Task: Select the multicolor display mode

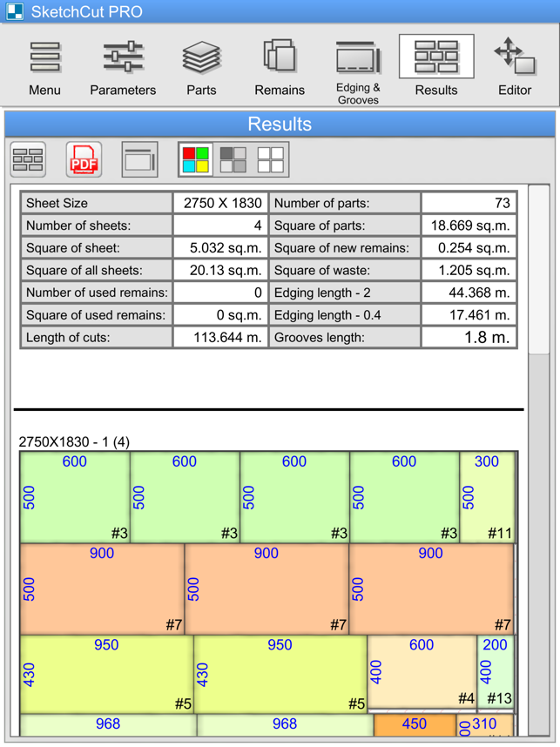Action: pos(196,159)
